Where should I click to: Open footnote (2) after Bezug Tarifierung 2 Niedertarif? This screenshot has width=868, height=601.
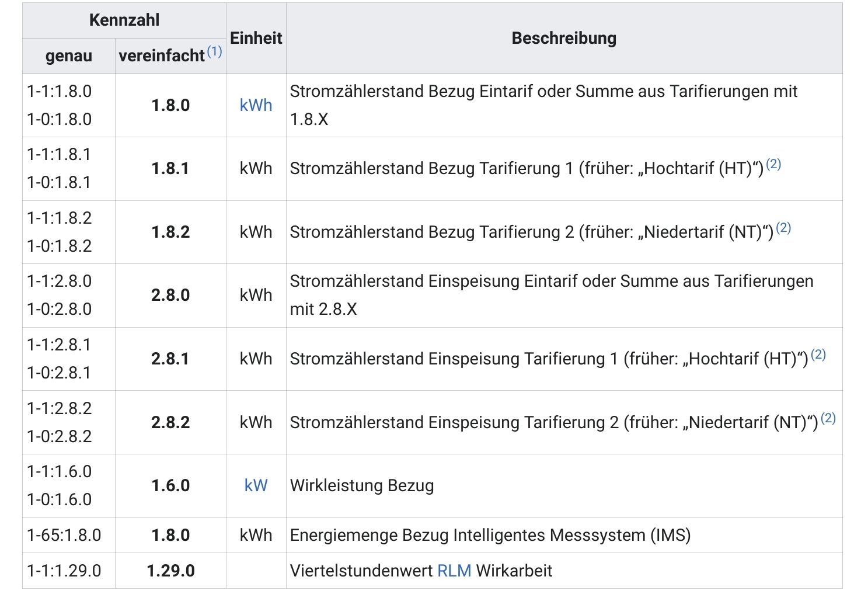click(x=783, y=228)
